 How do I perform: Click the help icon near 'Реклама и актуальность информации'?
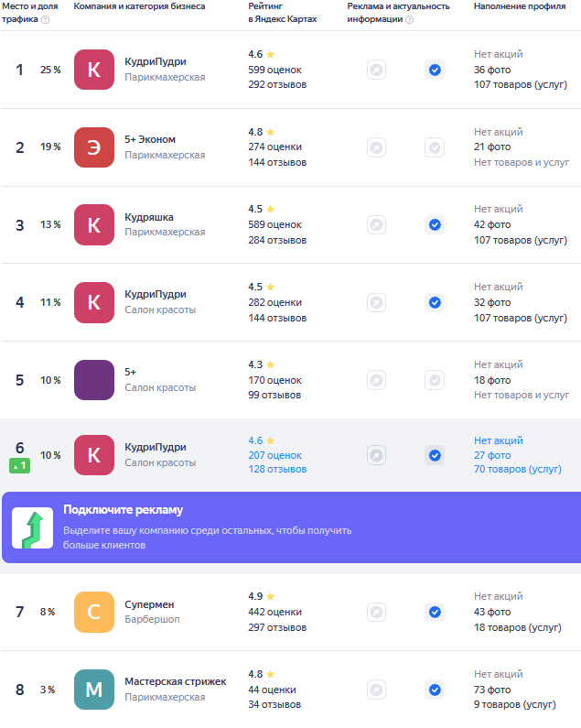point(409,19)
